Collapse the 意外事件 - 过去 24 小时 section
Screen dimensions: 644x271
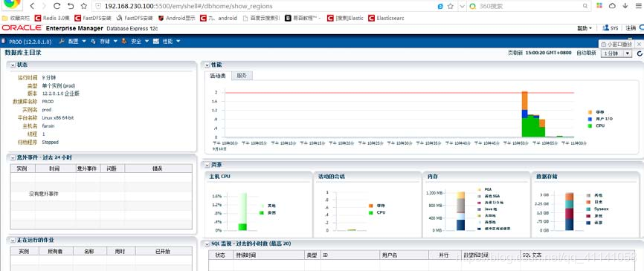click(x=13, y=157)
